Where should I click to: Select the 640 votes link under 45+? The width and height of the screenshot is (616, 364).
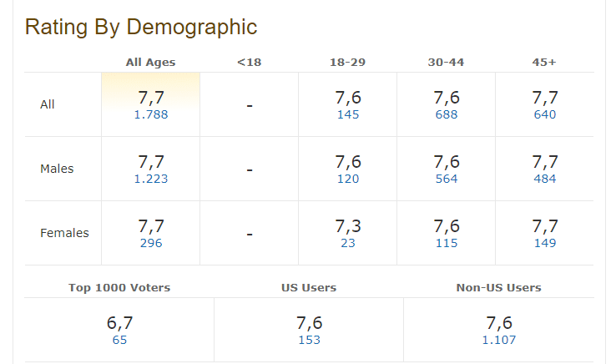tap(545, 114)
